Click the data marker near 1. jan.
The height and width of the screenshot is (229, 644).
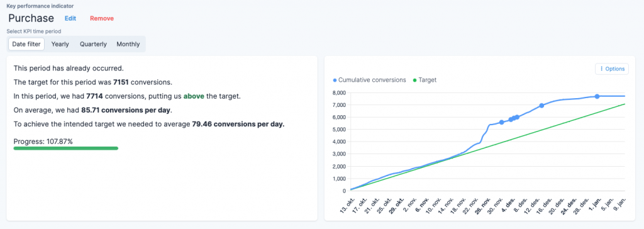[x=597, y=96]
